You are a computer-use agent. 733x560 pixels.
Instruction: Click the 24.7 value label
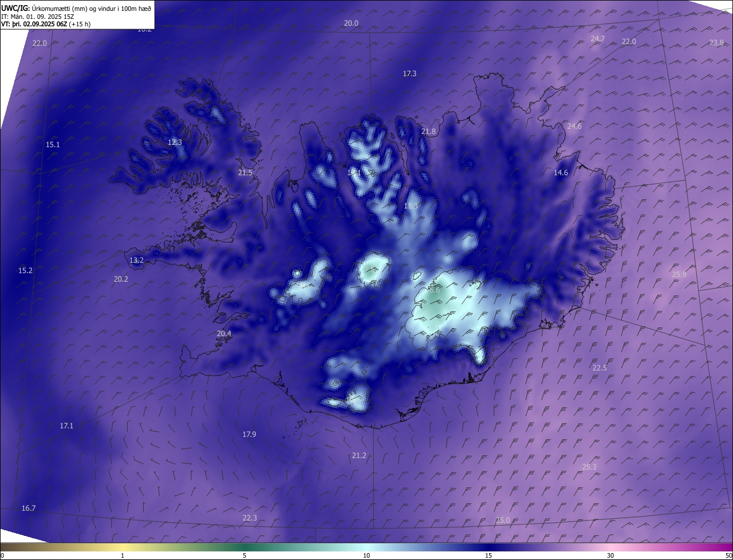pos(597,39)
